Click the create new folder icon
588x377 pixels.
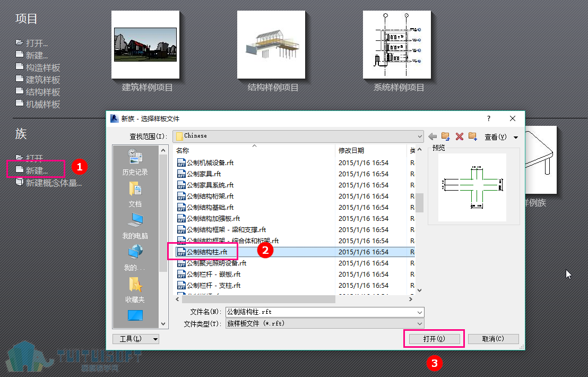click(x=472, y=136)
